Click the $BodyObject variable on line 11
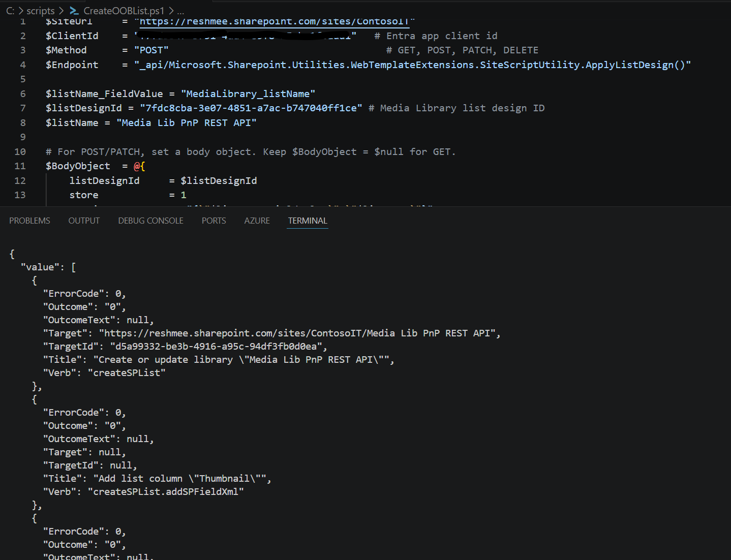 click(x=78, y=166)
